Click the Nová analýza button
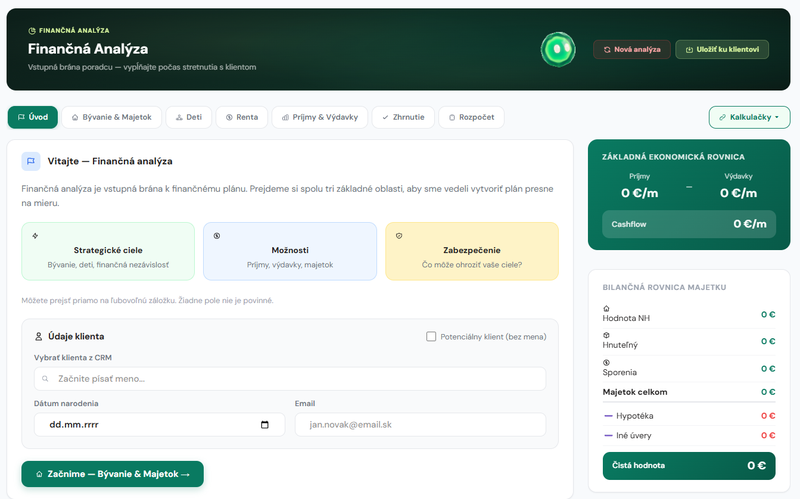Viewport: 800px width, 499px height. pyautogui.click(x=632, y=49)
